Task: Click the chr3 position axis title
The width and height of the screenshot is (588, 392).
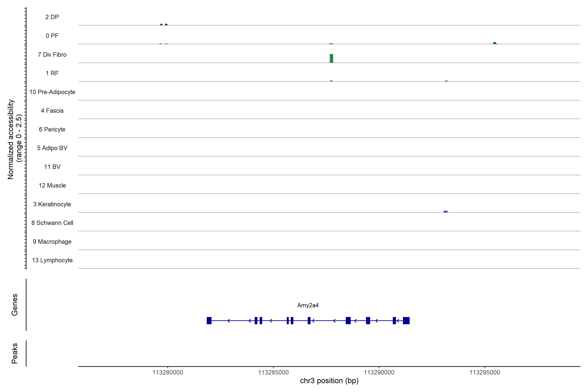Action: 329,381
